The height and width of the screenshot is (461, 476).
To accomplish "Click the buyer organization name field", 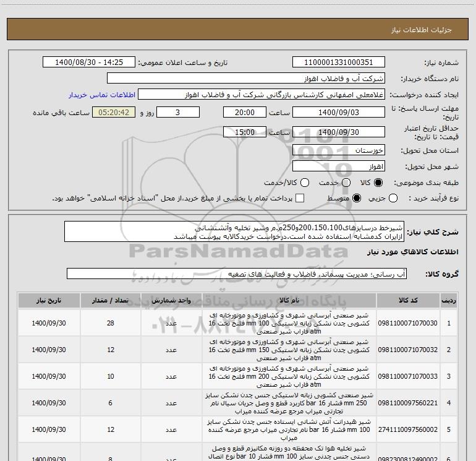I will click(246, 79).
